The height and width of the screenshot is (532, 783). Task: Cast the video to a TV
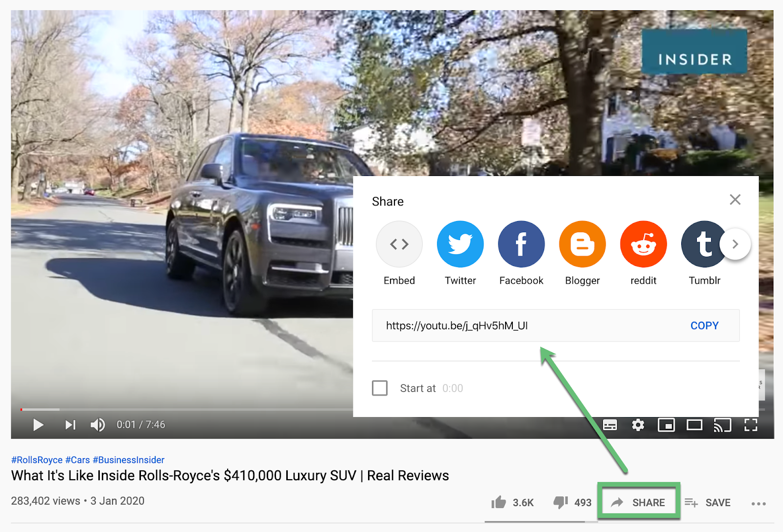point(723,425)
